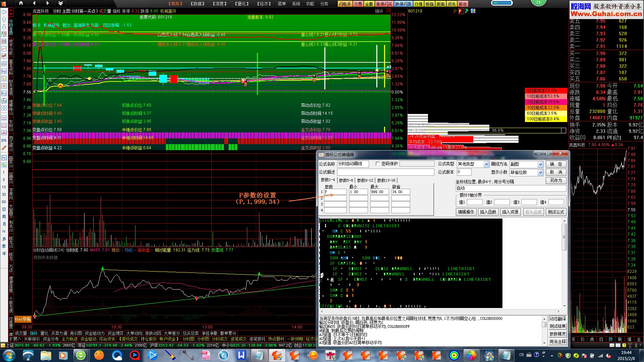Screen dimensions: 644x362
Task: Open the 【量化】 menu
Action: point(242,4)
